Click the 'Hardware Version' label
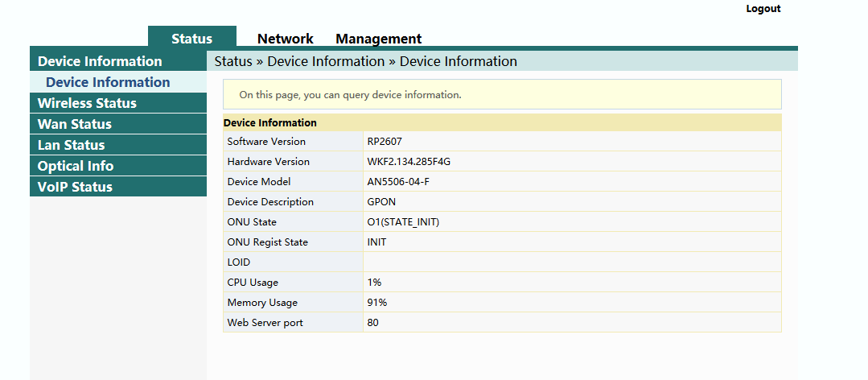Viewport: 868px width, 380px height. click(x=269, y=162)
